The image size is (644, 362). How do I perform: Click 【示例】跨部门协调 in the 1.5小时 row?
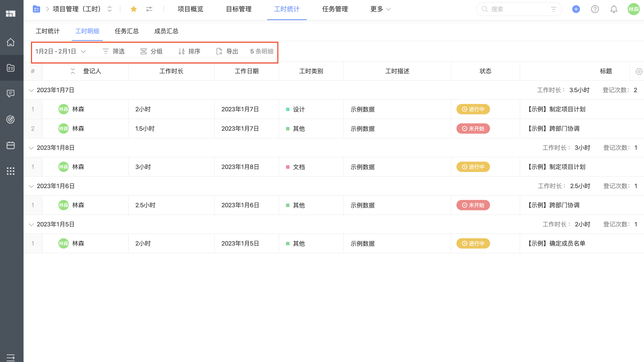point(553,129)
